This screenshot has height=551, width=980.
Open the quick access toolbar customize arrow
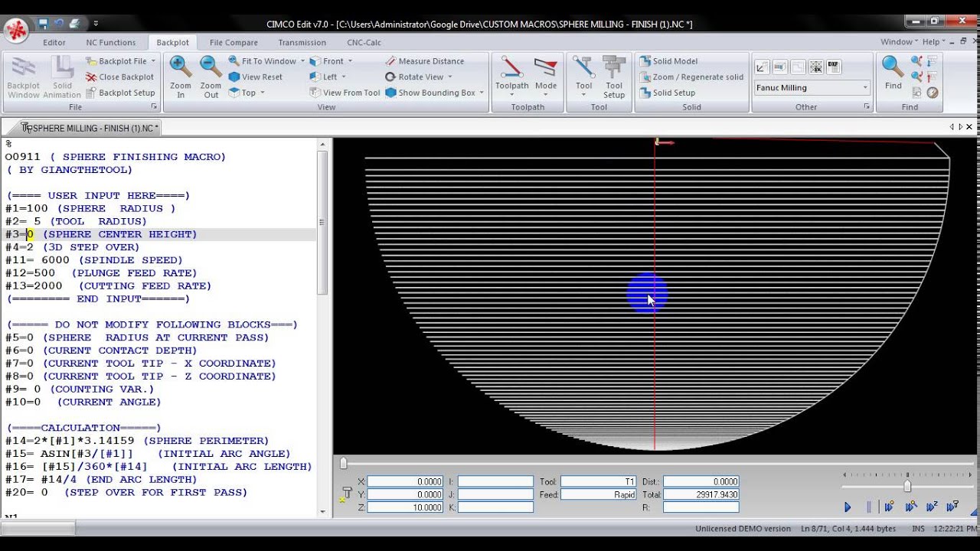coord(96,24)
